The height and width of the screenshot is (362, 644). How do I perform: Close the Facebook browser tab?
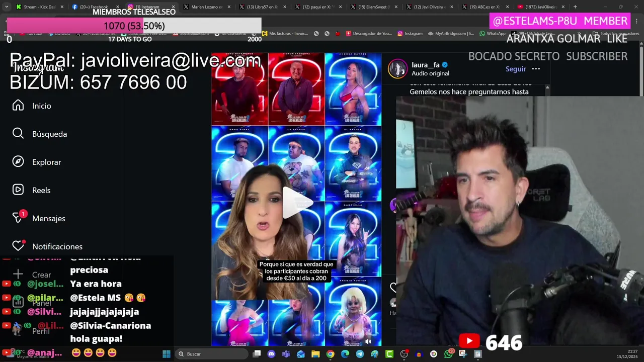[118, 7]
